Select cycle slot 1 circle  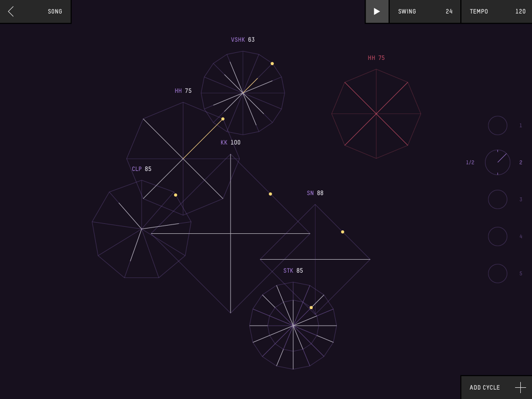[497, 126]
